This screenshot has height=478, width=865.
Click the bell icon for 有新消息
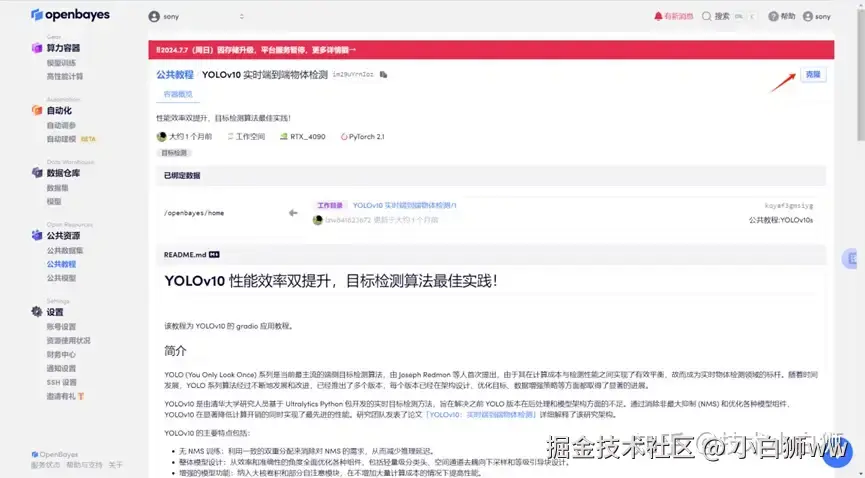click(x=658, y=17)
